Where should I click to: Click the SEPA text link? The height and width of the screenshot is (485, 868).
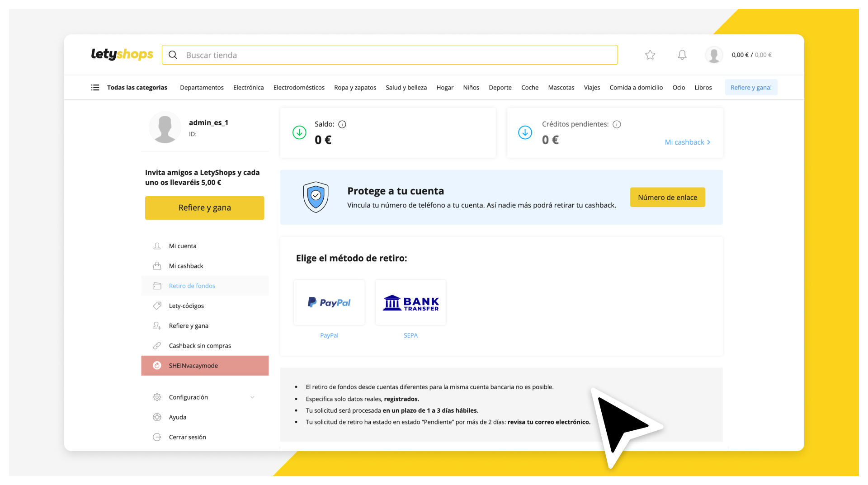click(410, 335)
